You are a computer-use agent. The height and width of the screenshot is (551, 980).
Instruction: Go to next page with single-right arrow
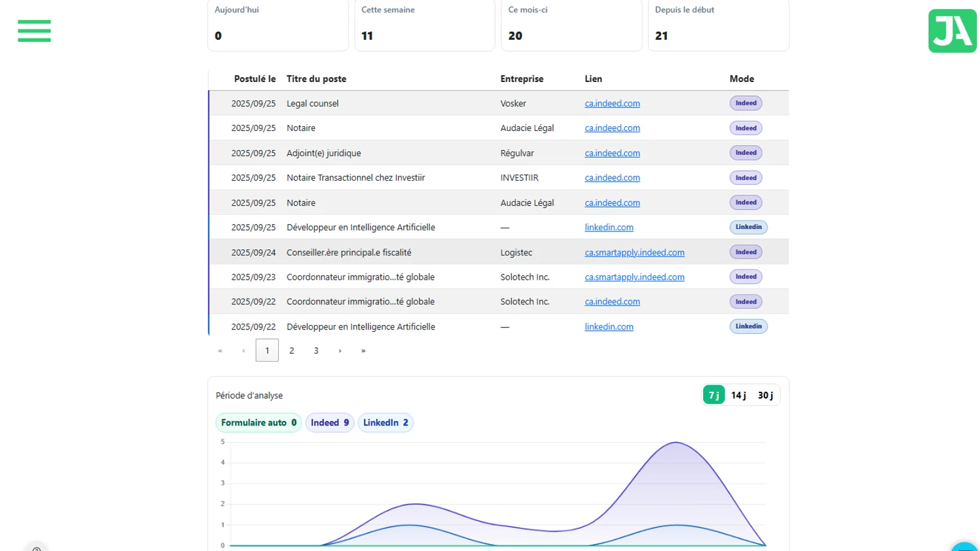click(340, 351)
